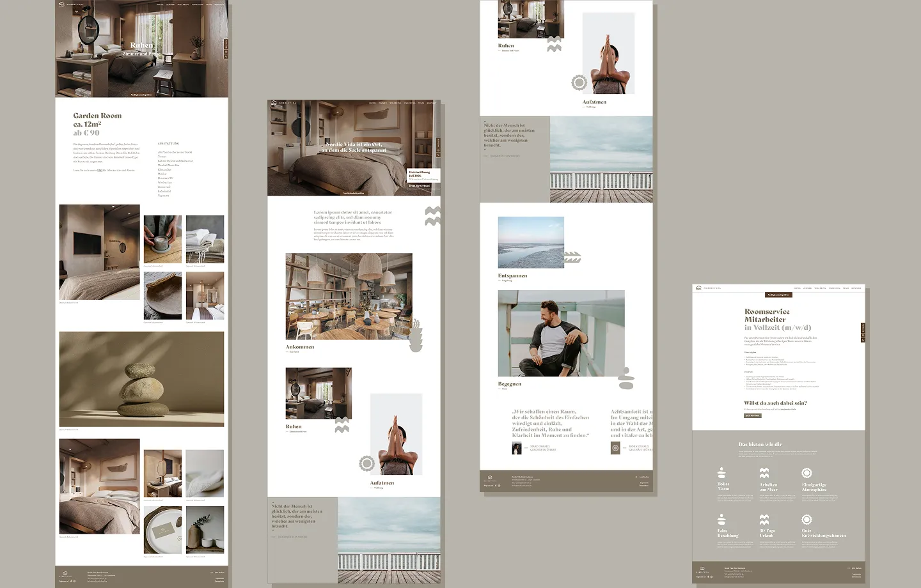This screenshot has height=588, width=921.
Task: Click the waves icon above Arbeiten am Meer
Action: click(764, 473)
